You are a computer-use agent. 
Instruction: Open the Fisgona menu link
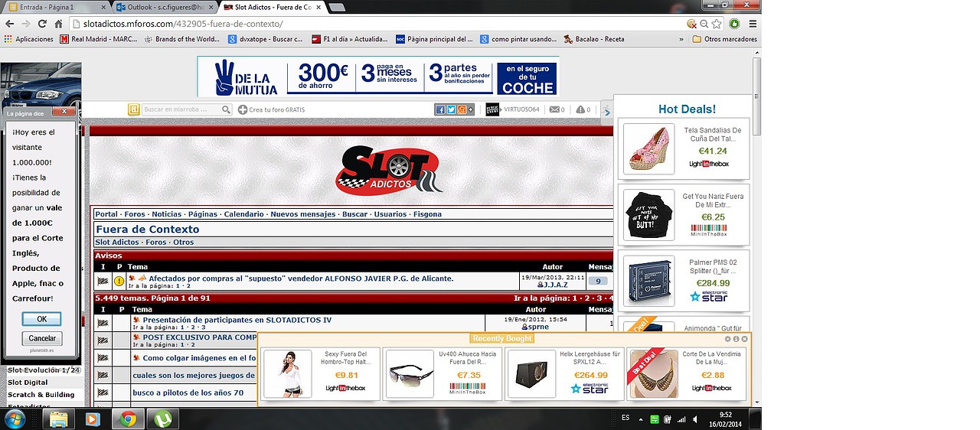427,214
